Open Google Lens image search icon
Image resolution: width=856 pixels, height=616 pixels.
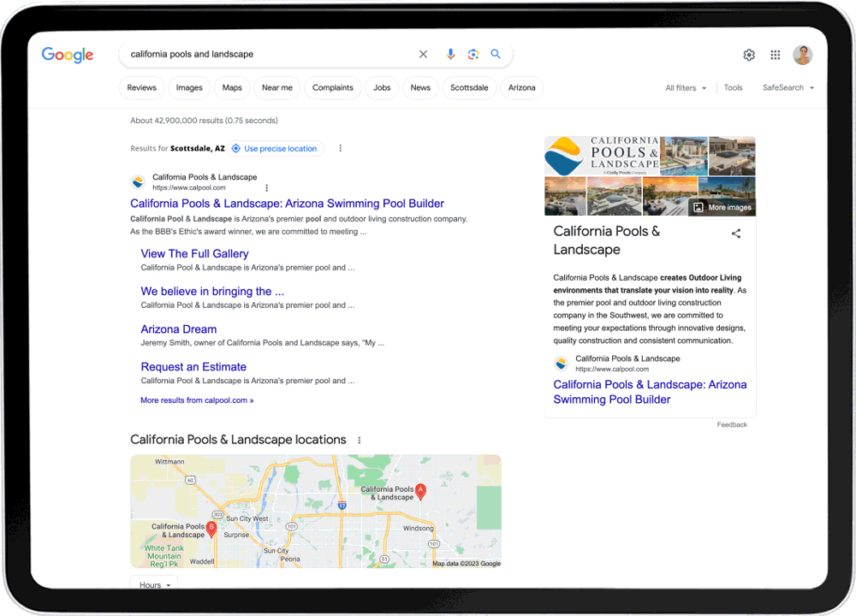coord(473,54)
